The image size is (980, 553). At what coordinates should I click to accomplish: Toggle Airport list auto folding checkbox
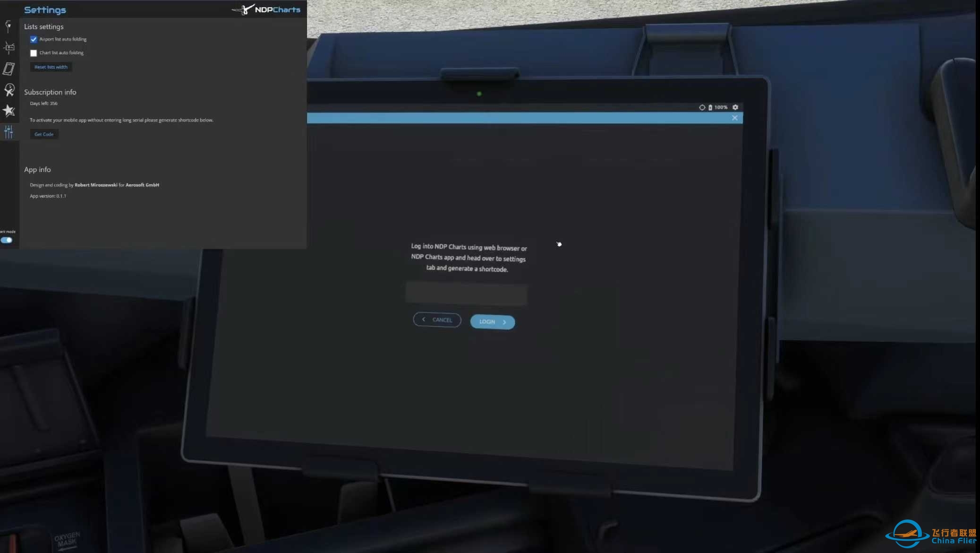[33, 39]
